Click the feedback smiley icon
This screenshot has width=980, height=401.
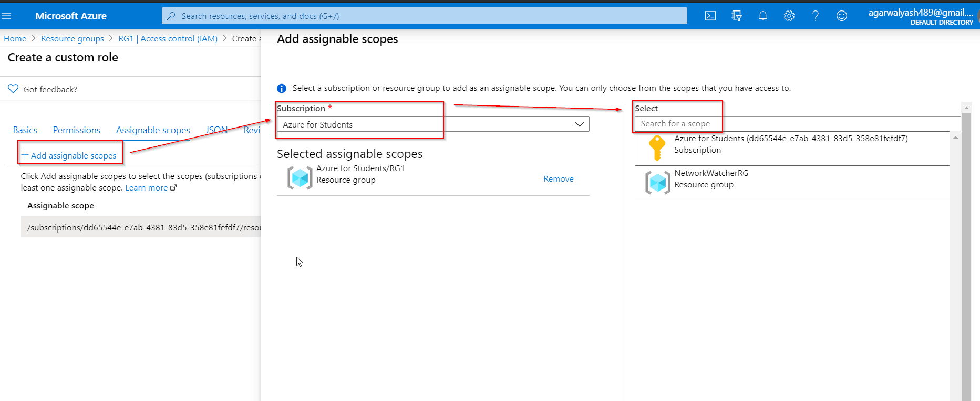[841, 16]
